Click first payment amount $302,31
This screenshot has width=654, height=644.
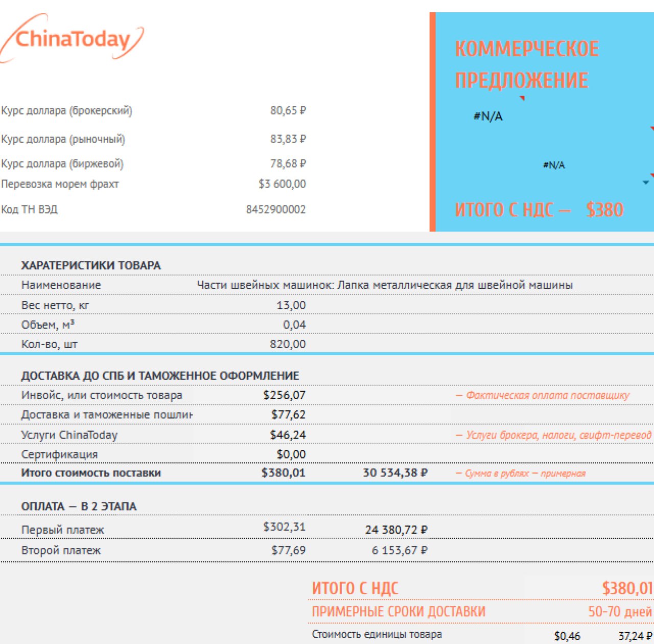[x=284, y=527]
